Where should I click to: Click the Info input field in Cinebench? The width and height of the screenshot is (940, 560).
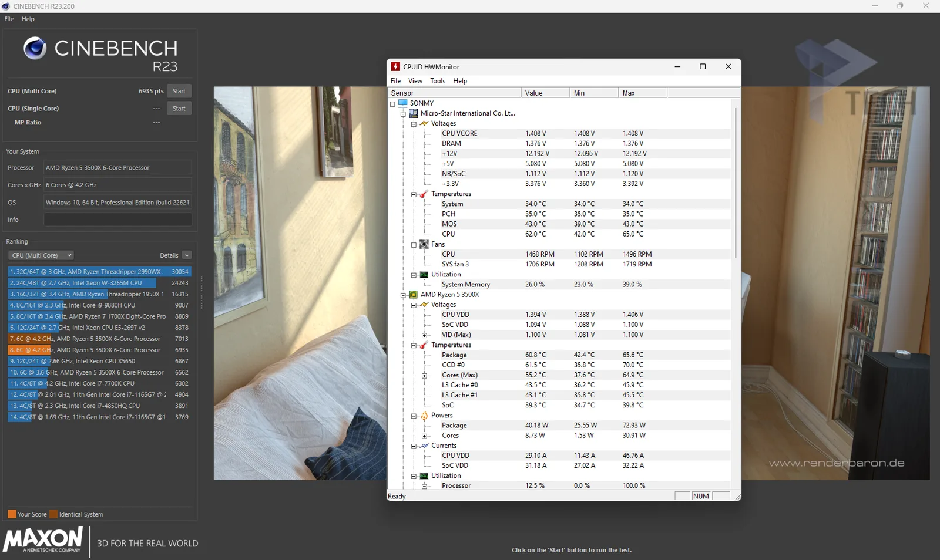pos(118,220)
